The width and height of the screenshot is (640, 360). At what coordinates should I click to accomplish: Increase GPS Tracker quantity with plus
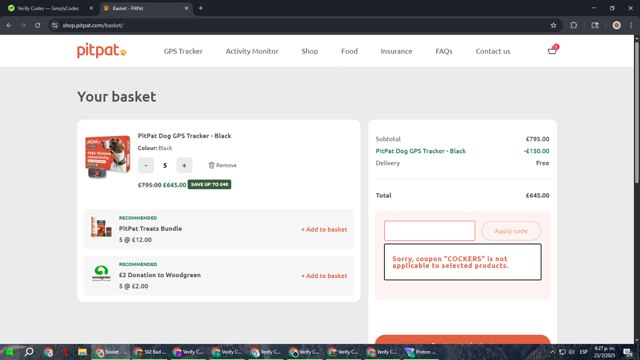(184, 165)
